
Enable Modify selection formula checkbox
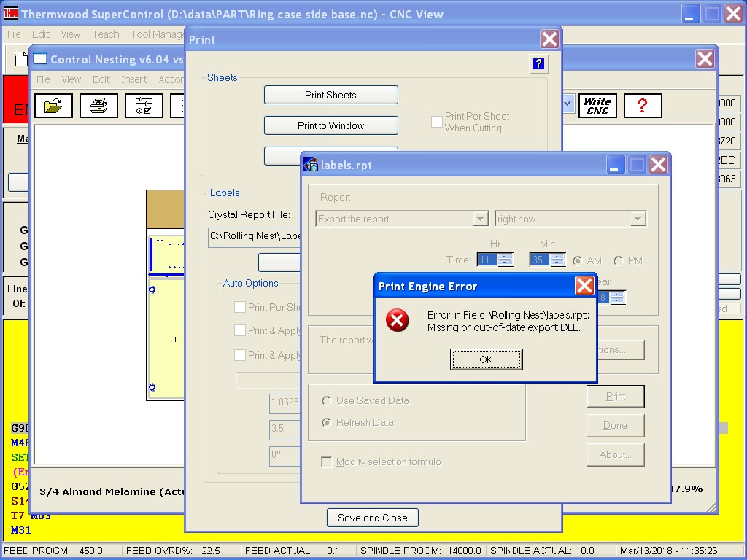[x=327, y=462]
